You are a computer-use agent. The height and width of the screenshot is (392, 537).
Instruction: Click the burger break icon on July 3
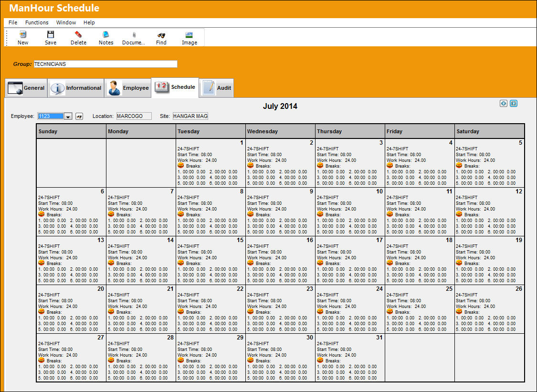[x=320, y=166]
